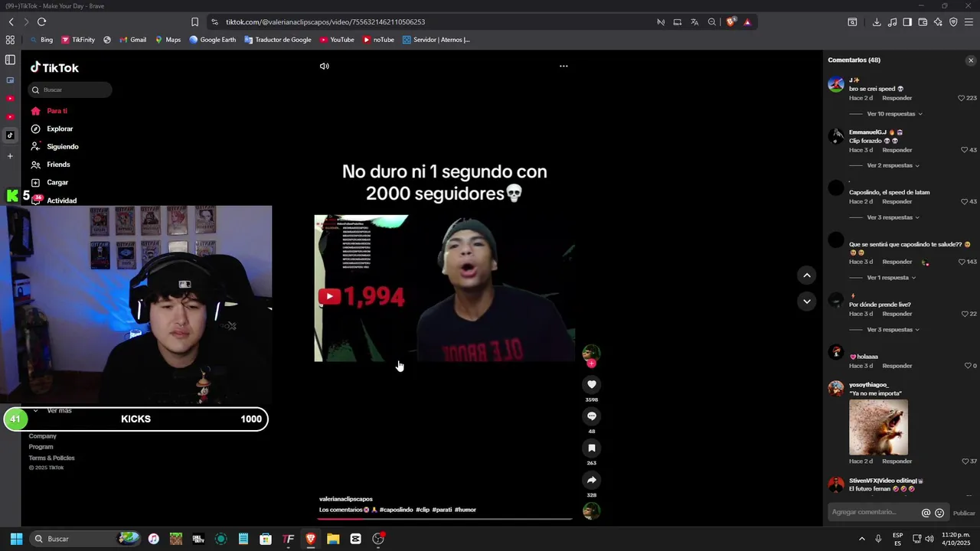Expand 'Ver 10 respuestas' replies
The image size is (980, 551).
[x=894, y=114]
